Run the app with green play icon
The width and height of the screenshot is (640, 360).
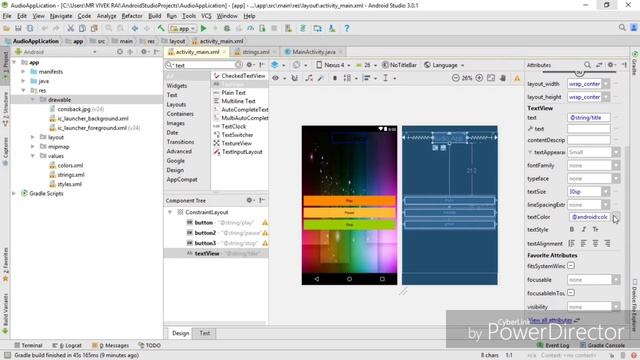point(203,29)
